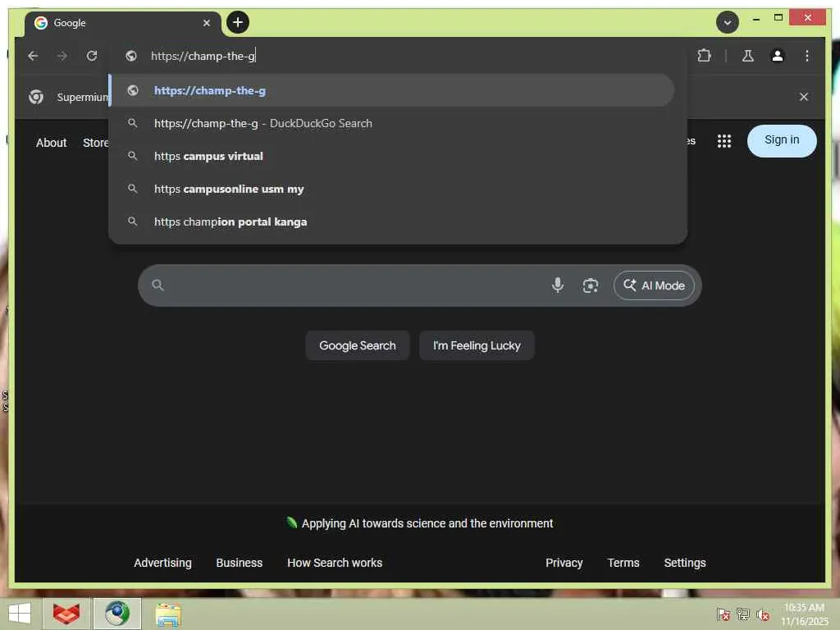
Task: Open the Google apps grid
Action: pyautogui.click(x=724, y=141)
